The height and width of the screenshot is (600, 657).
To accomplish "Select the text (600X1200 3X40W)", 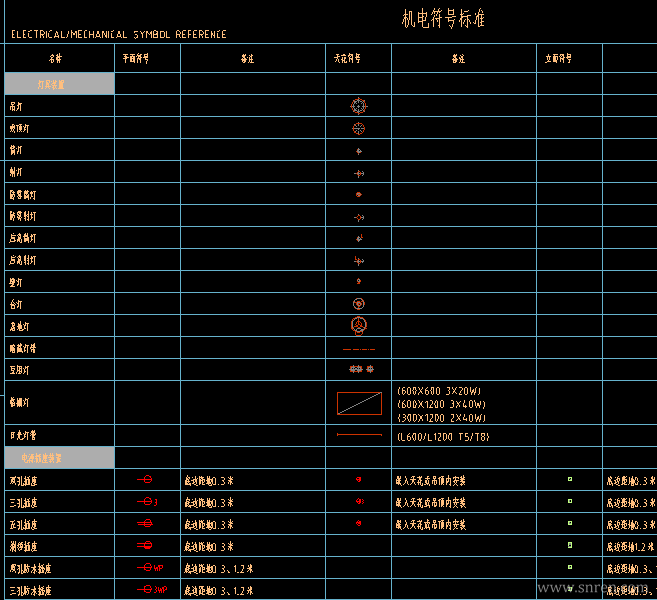I will point(441,404).
